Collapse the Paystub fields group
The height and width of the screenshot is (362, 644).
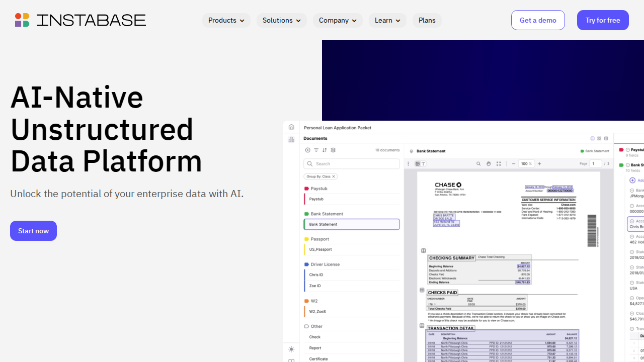pyautogui.click(x=628, y=150)
